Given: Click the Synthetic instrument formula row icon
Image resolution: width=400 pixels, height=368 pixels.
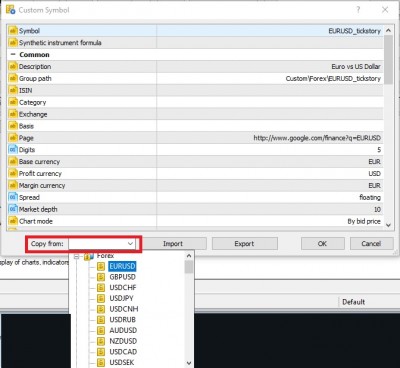Looking at the screenshot, I should pos(13,43).
